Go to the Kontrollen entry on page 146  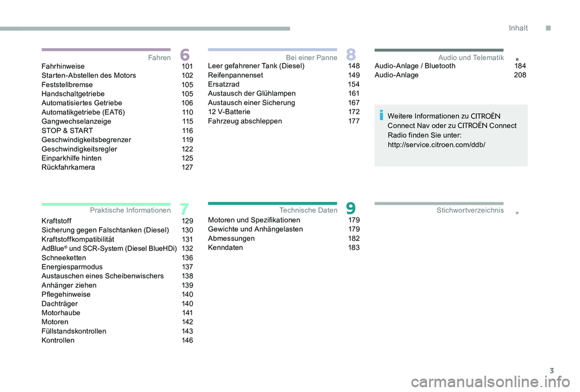tap(117, 341)
